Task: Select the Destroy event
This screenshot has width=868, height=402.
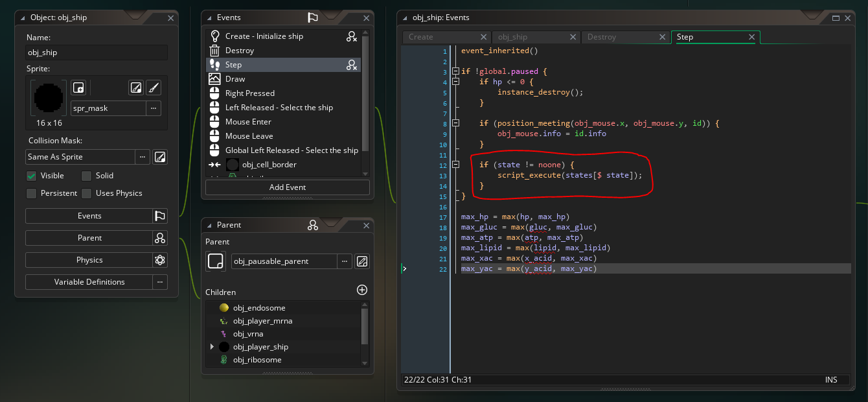Action: (284, 51)
